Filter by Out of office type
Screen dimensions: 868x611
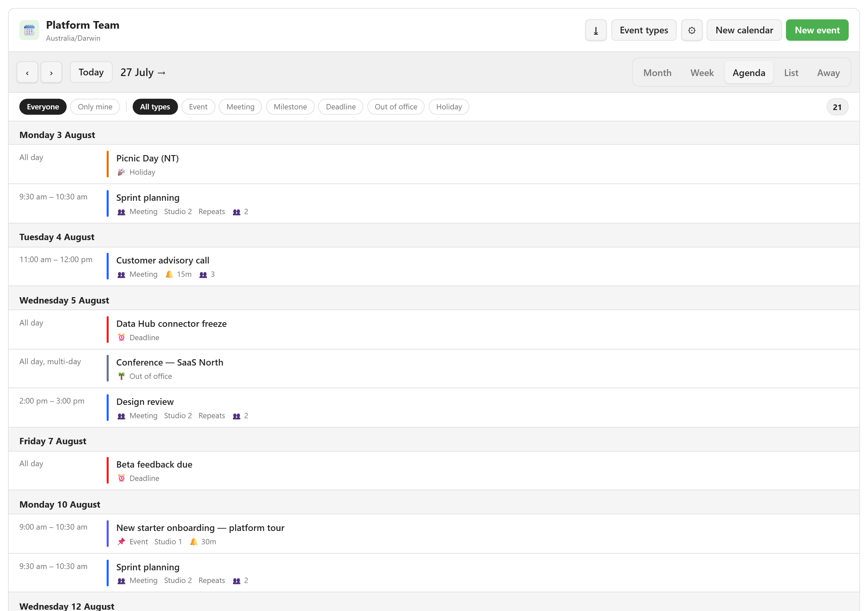click(396, 107)
